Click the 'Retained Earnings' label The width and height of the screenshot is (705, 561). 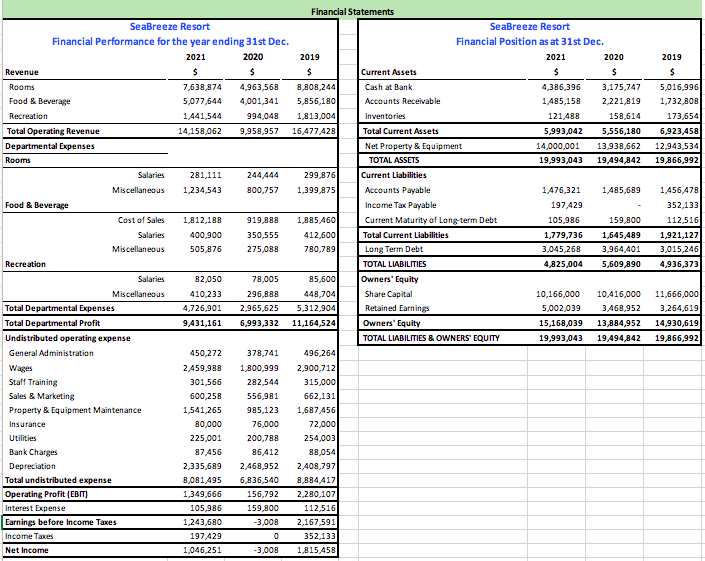click(397, 308)
